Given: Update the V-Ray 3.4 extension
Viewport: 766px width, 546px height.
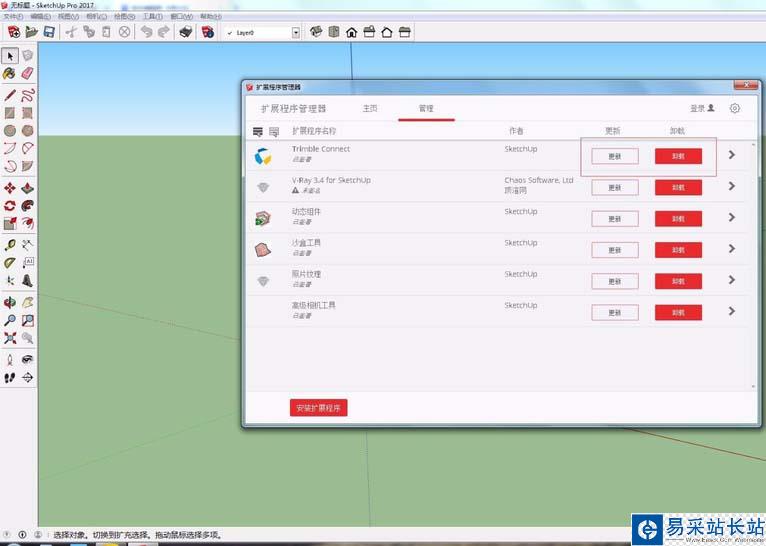Looking at the screenshot, I should [x=615, y=188].
